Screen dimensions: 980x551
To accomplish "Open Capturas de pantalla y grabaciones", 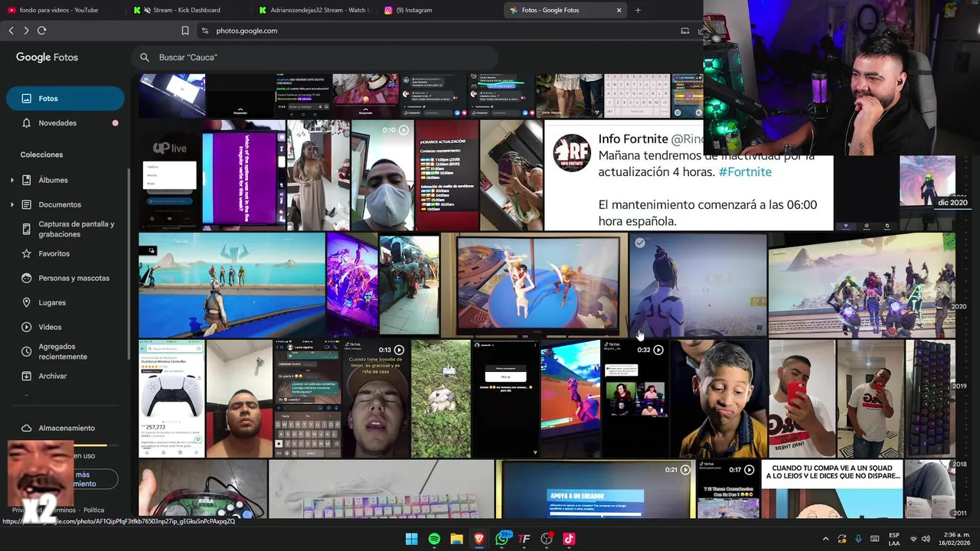I will [69, 229].
